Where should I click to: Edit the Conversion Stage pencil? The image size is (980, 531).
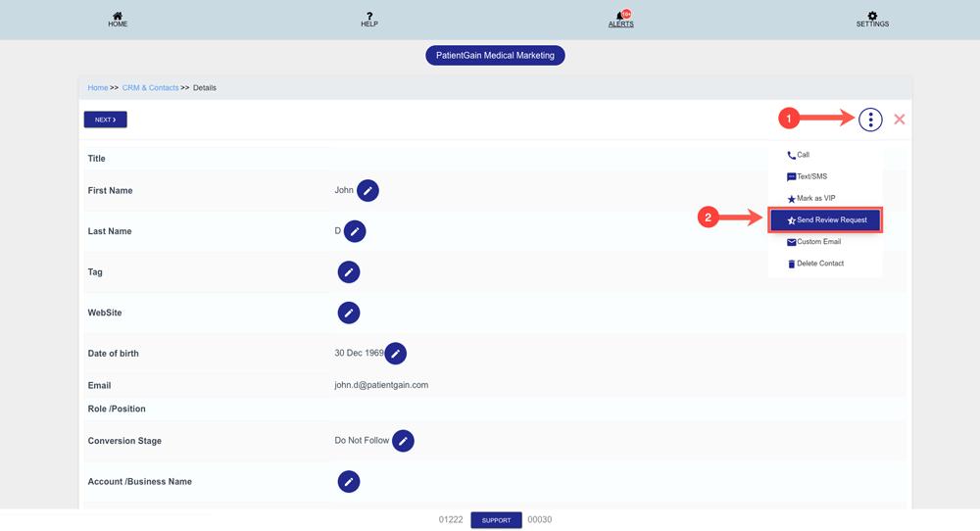403,441
